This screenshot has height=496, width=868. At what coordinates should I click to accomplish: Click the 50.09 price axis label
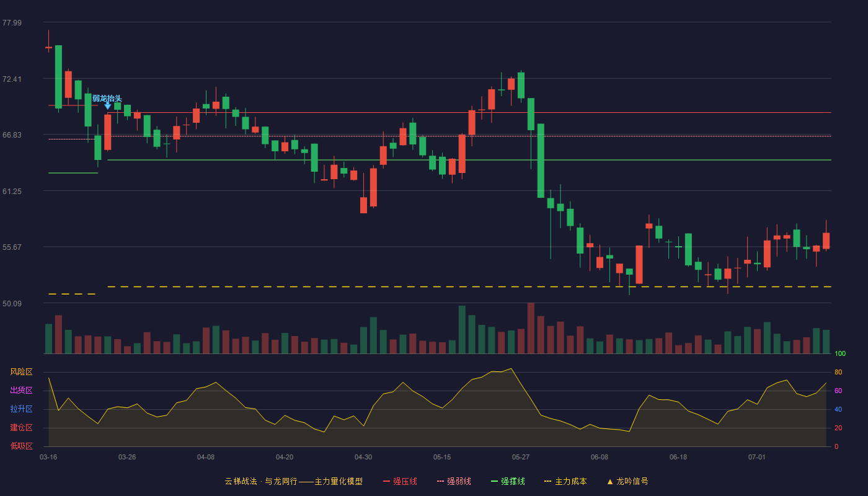12,303
